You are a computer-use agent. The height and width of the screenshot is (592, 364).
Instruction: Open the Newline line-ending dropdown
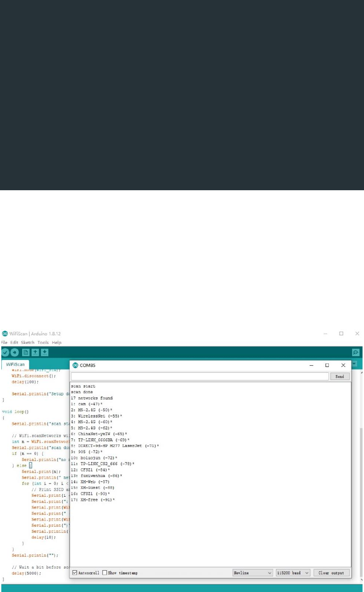(253, 573)
